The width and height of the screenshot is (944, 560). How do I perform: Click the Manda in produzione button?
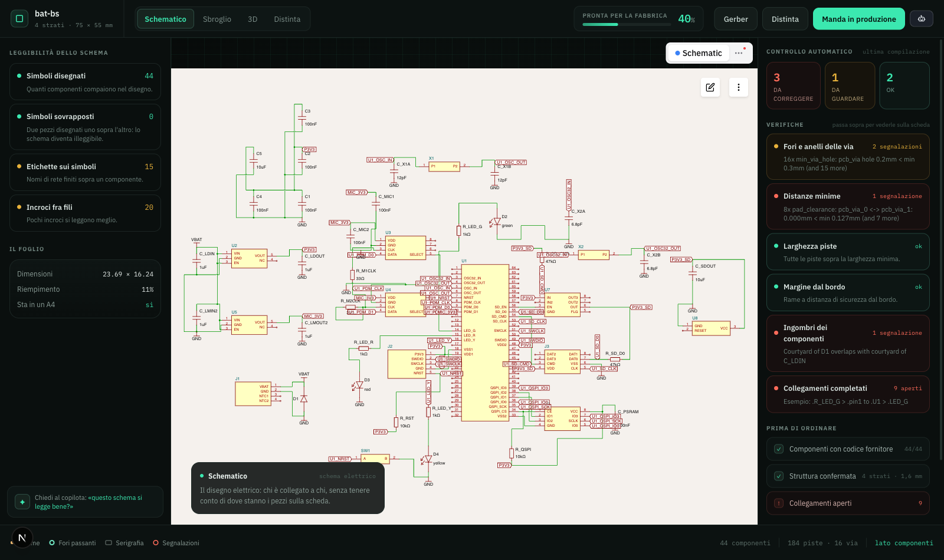859,19
